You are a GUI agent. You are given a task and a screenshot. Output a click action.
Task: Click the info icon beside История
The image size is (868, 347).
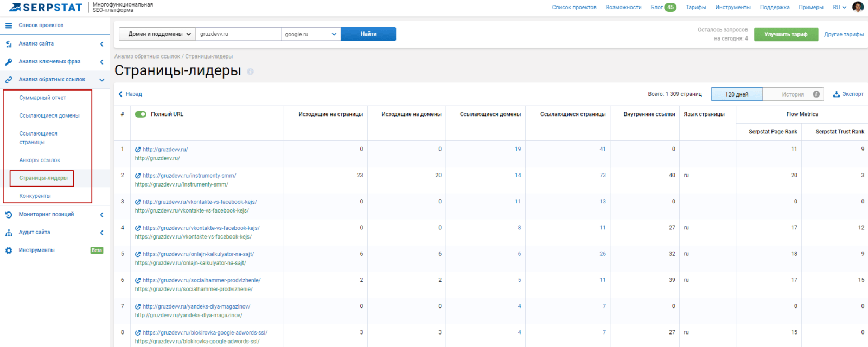816,94
